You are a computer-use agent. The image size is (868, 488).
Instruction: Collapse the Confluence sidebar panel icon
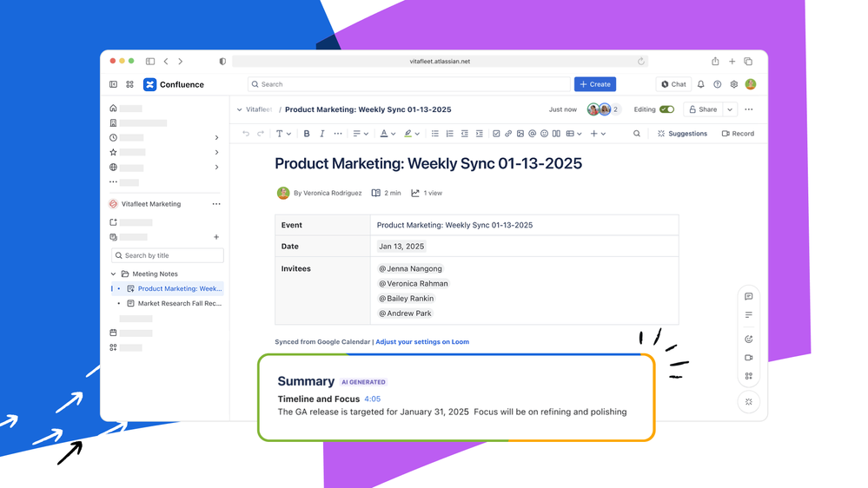coord(113,84)
